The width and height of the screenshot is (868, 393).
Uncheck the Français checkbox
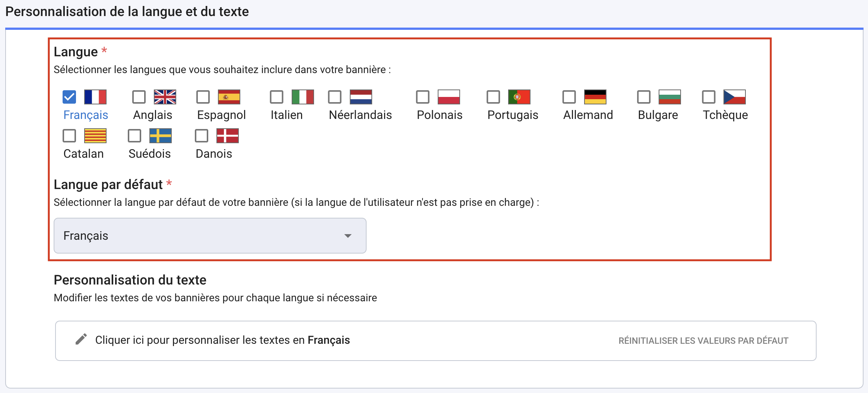pyautogui.click(x=69, y=97)
